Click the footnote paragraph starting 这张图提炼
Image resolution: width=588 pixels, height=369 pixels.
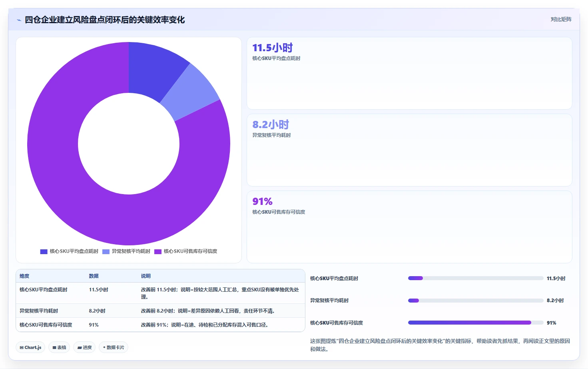point(440,345)
